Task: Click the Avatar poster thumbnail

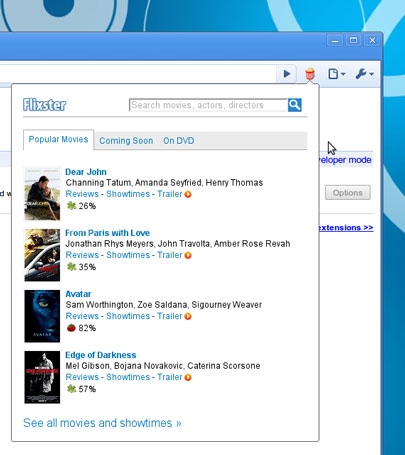Action: (42, 316)
